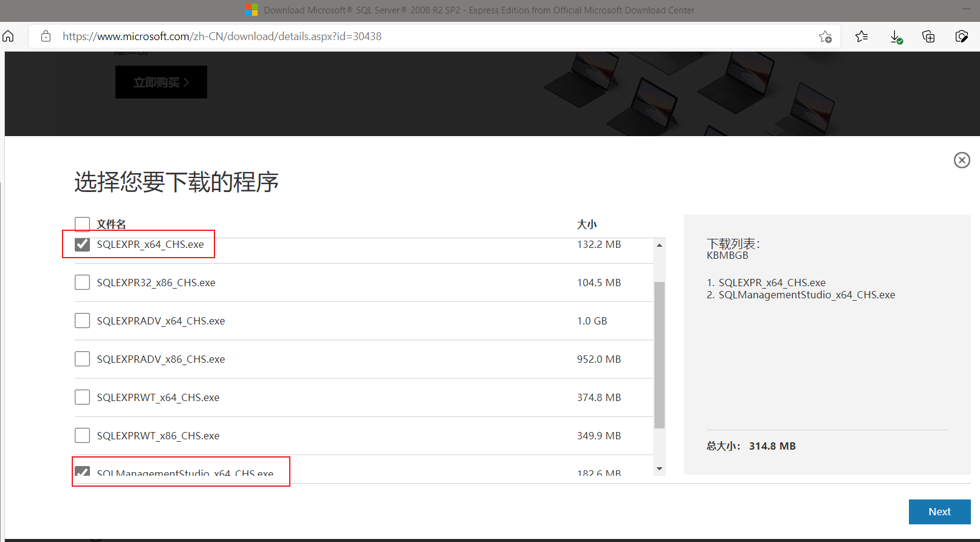Click the 104.5 MB size value
Image resolution: width=980 pixels, height=542 pixels.
coord(599,283)
